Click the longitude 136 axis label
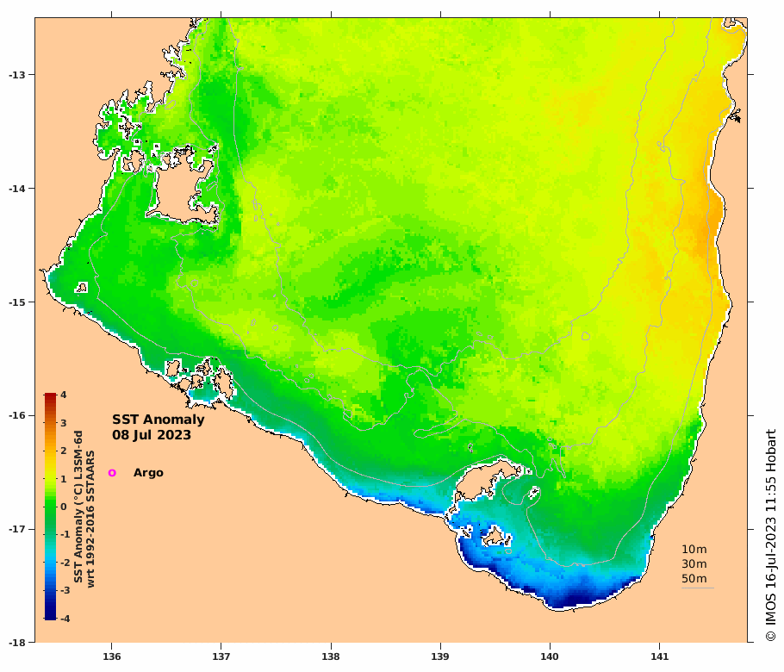Image resolution: width=784 pixels, height=672 pixels. [111, 656]
